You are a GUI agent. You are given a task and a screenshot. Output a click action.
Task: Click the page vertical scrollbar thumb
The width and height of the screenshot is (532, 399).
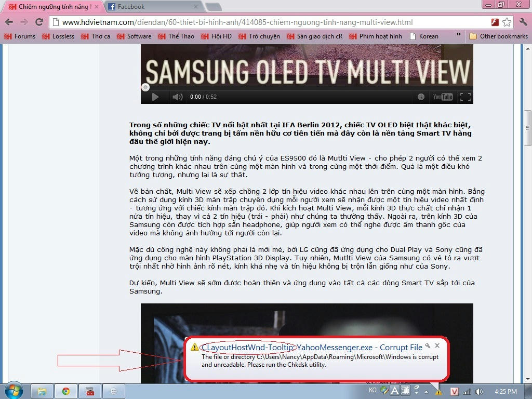pyautogui.click(x=527, y=128)
